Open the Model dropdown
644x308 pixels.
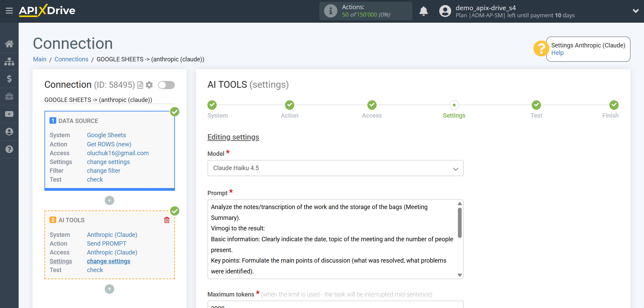(335, 168)
